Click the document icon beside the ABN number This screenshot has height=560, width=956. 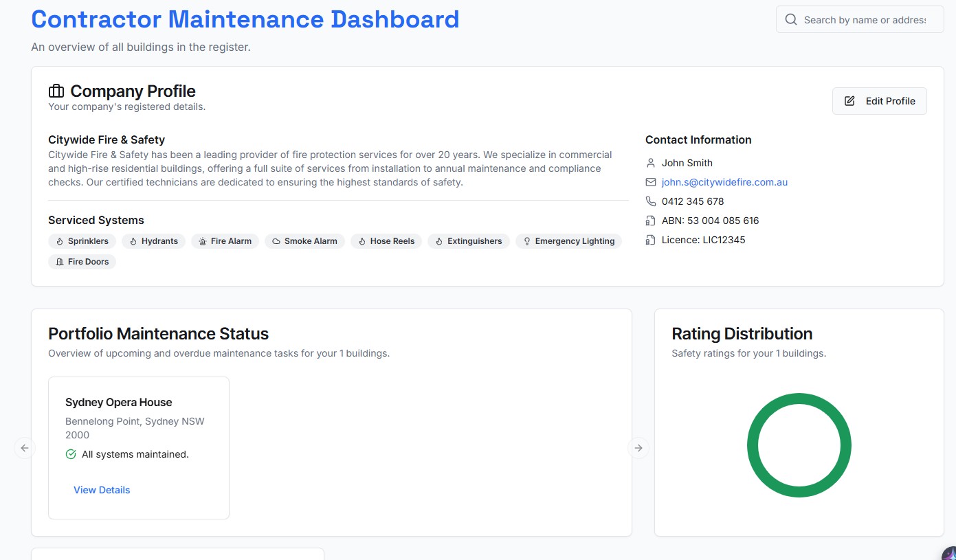point(650,221)
